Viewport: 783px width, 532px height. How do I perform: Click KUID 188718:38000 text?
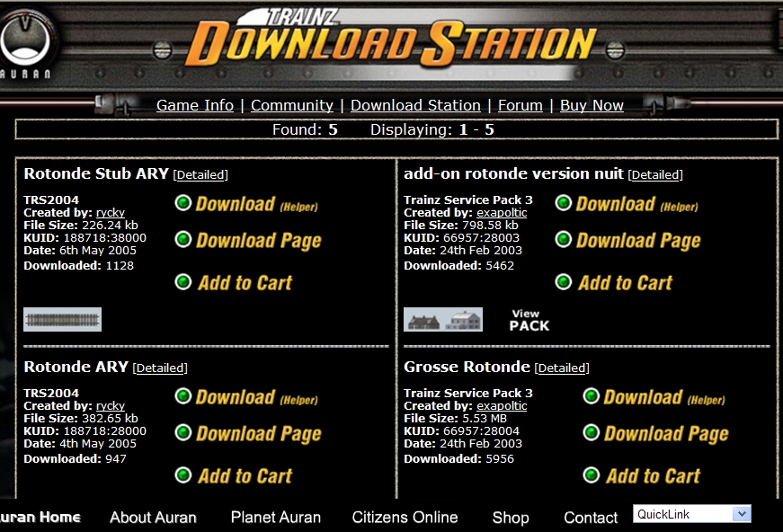85,237
